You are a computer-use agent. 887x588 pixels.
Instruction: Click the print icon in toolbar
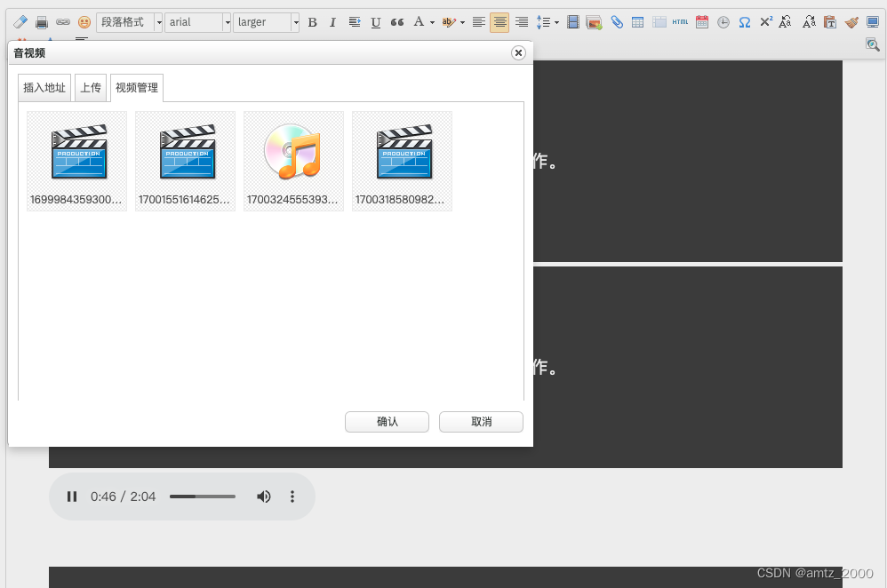click(41, 22)
